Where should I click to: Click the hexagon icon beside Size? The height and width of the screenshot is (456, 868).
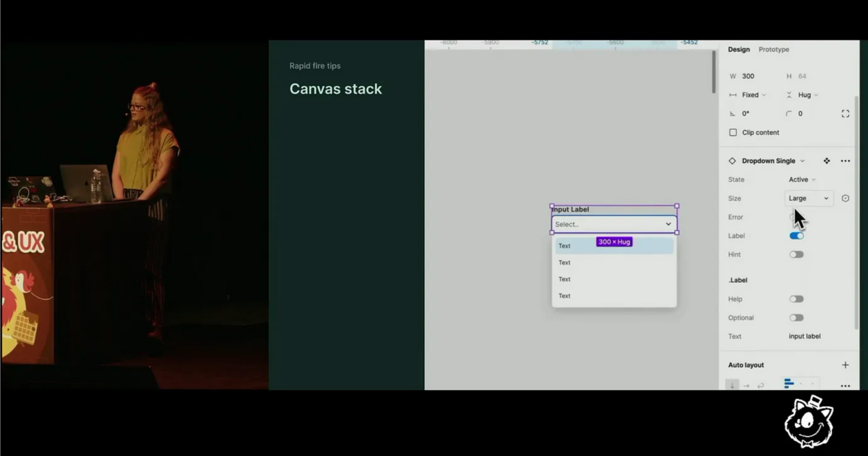[845, 198]
